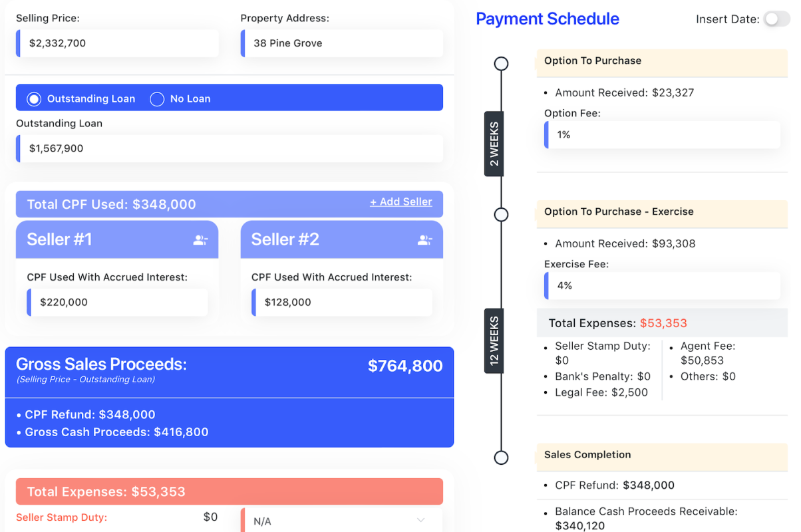The width and height of the screenshot is (801, 532).
Task: Click the Seller #1 card header
Action: point(117,239)
